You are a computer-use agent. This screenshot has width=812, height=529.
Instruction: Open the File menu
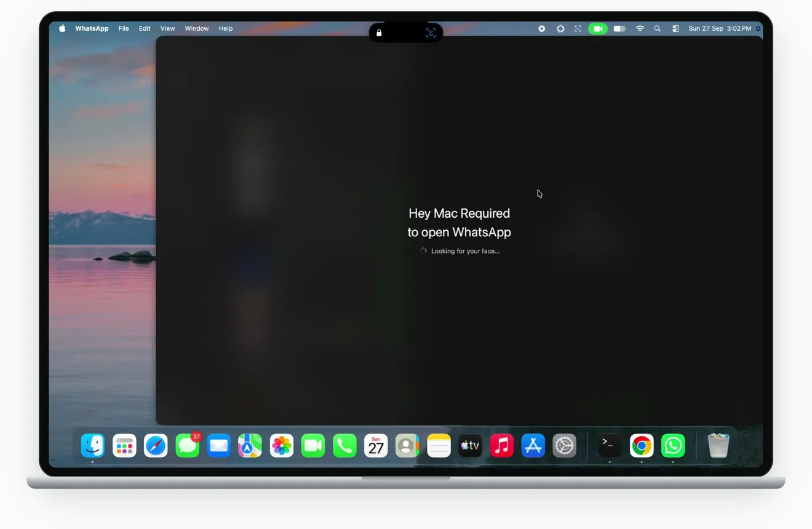click(x=124, y=28)
